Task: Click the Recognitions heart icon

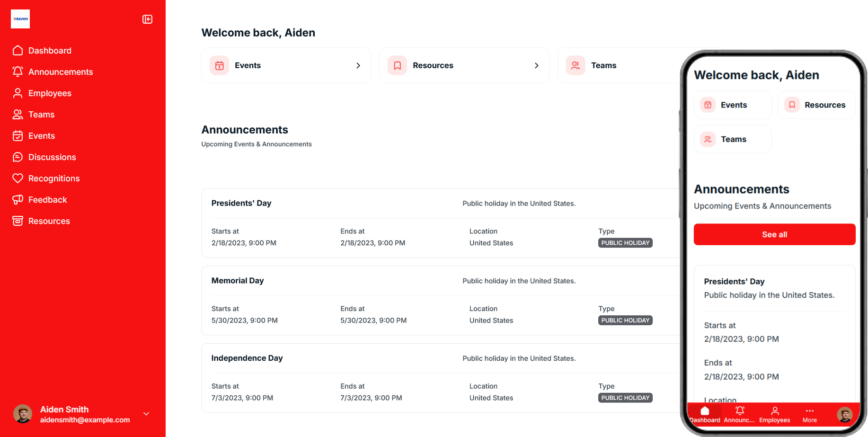Action: [x=18, y=178]
